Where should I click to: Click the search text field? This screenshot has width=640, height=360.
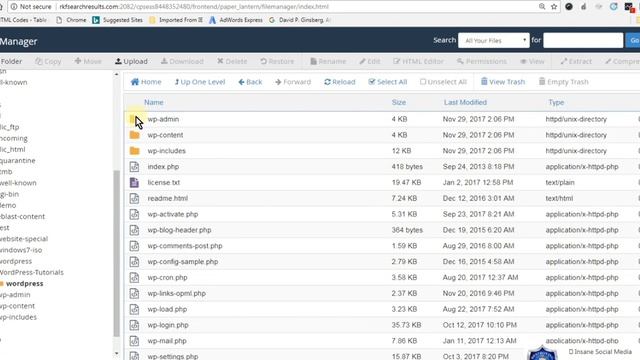(583, 40)
